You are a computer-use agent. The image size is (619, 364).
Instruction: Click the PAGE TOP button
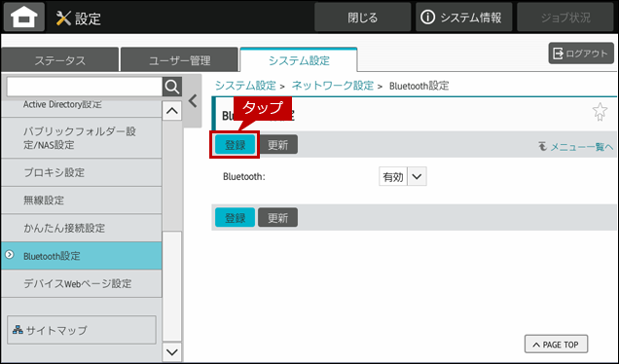tap(556, 345)
